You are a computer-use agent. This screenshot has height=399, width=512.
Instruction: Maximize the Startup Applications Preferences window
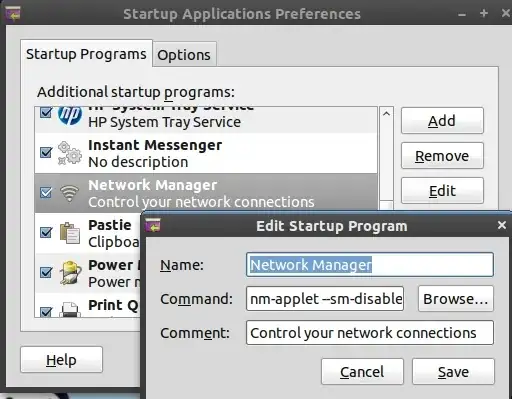[x=484, y=13]
